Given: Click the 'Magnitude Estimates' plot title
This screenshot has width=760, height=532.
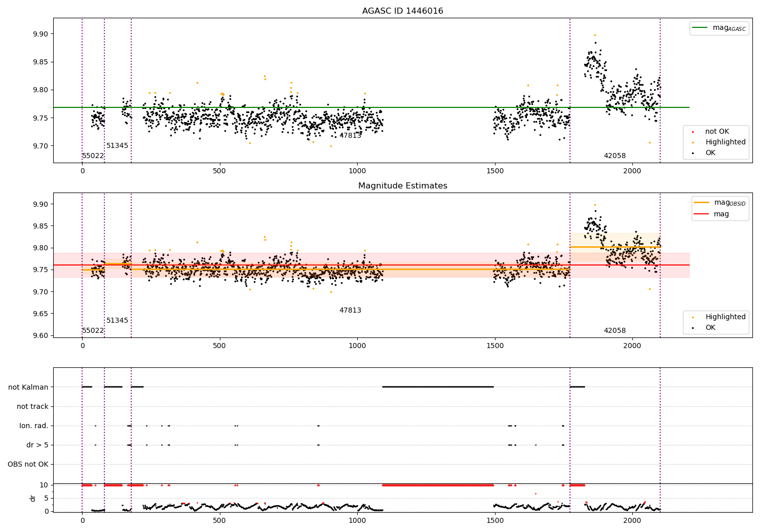Looking at the screenshot, I should (x=402, y=186).
